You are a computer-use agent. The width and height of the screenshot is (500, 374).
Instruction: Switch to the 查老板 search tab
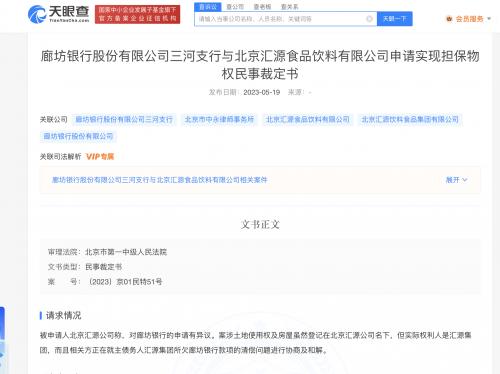(x=262, y=7)
